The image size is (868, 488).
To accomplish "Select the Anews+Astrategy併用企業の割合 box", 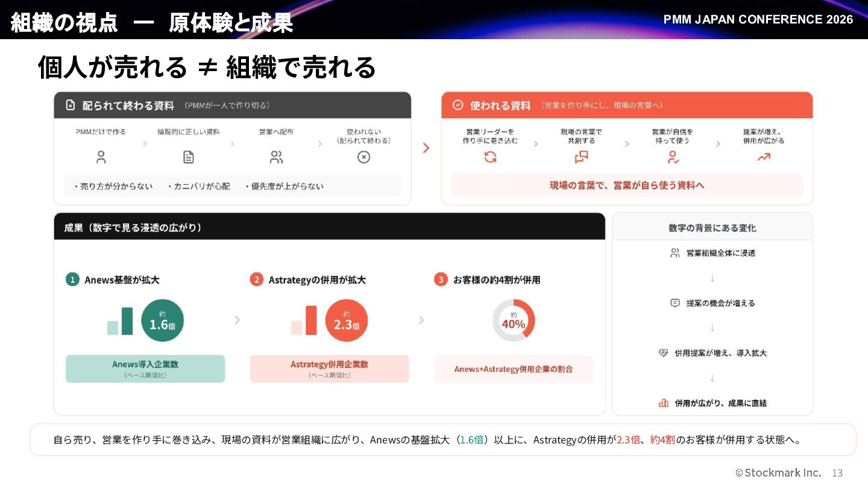I will click(x=514, y=369).
